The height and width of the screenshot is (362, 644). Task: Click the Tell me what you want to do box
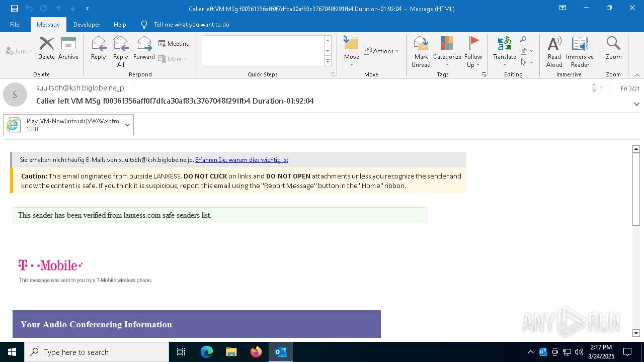[191, 24]
